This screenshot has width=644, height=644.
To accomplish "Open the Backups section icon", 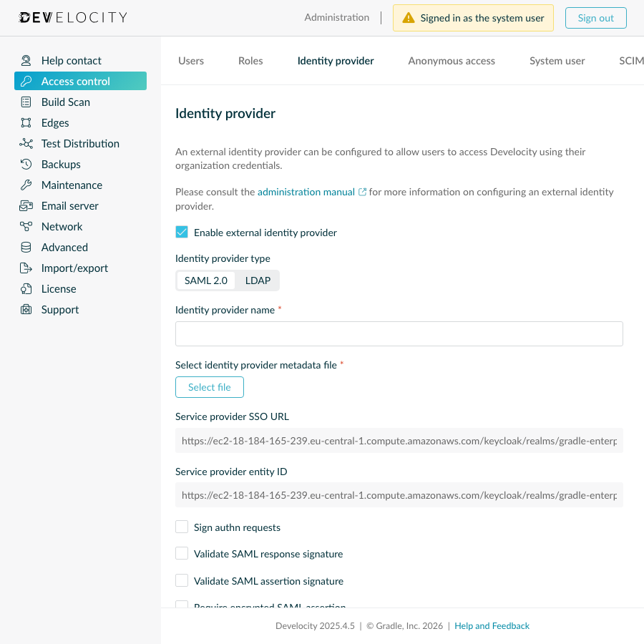I will click(26, 164).
